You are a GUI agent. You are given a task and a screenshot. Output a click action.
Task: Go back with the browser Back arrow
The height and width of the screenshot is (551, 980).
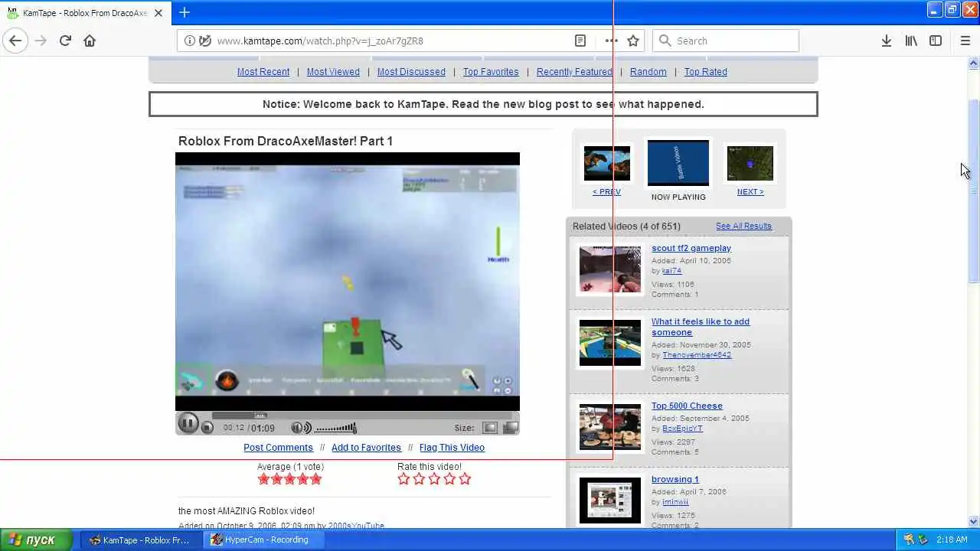[15, 41]
